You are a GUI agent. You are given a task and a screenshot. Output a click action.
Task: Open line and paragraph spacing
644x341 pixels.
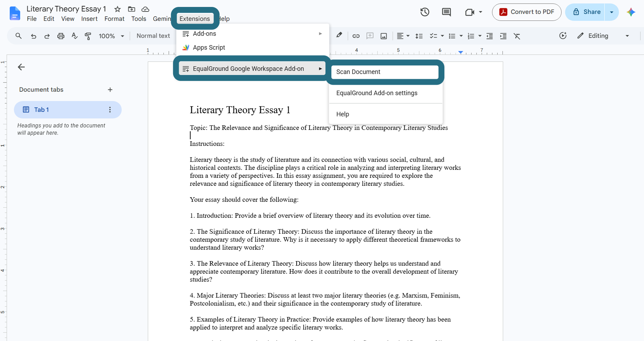pyautogui.click(x=419, y=36)
